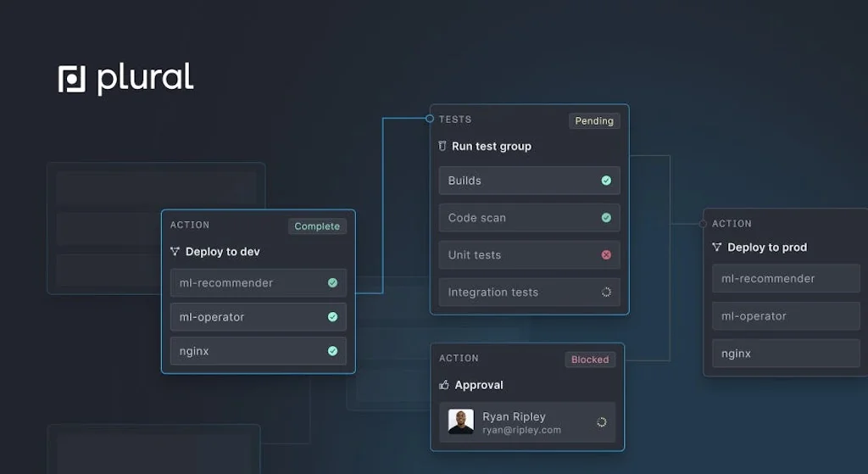The height and width of the screenshot is (474, 868).
Task: Click the Tests card connector node circle
Action: [430, 119]
